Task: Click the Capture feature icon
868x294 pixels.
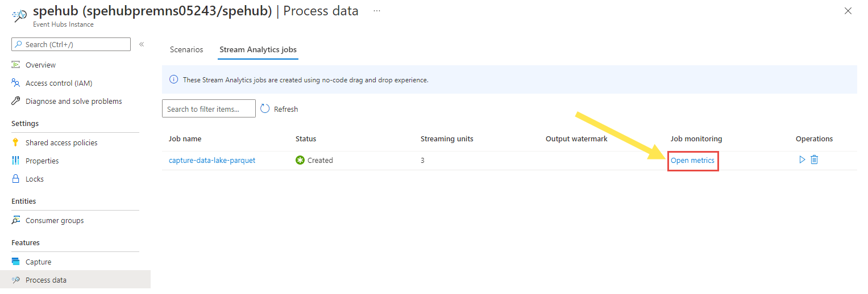Action: click(16, 262)
